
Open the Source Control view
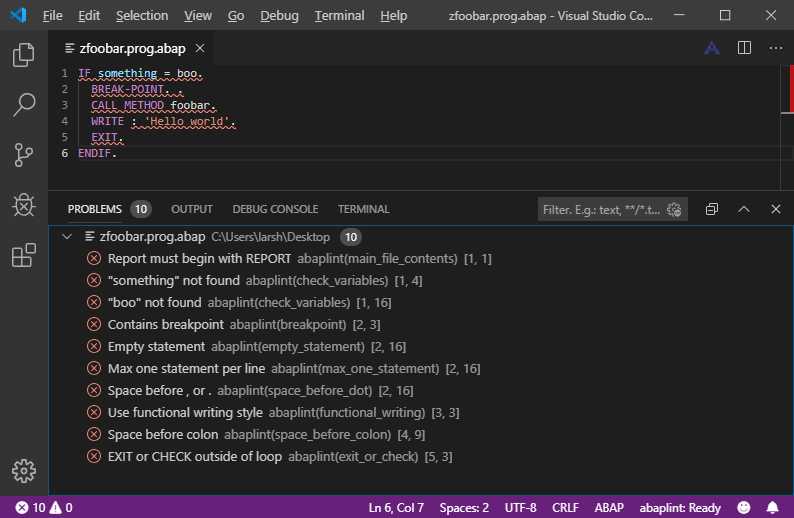coord(23,155)
